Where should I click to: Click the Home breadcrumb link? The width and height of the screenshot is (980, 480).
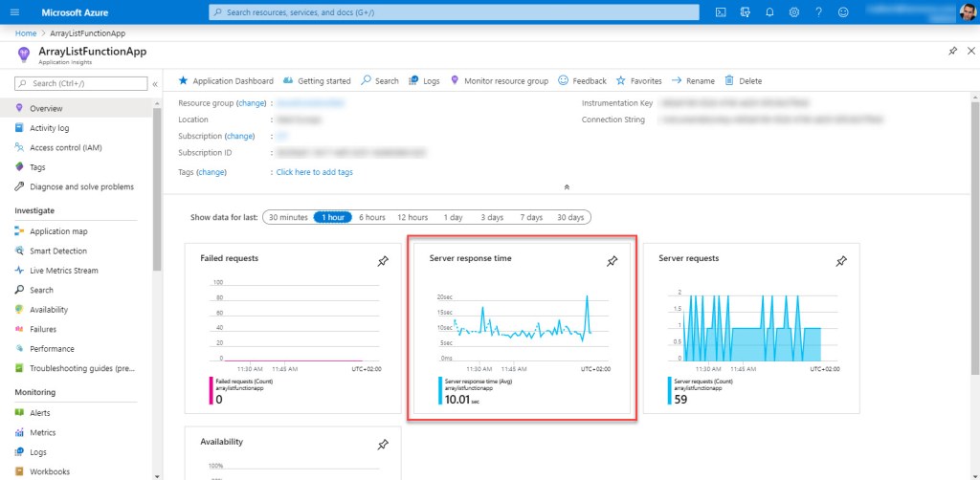[x=26, y=33]
